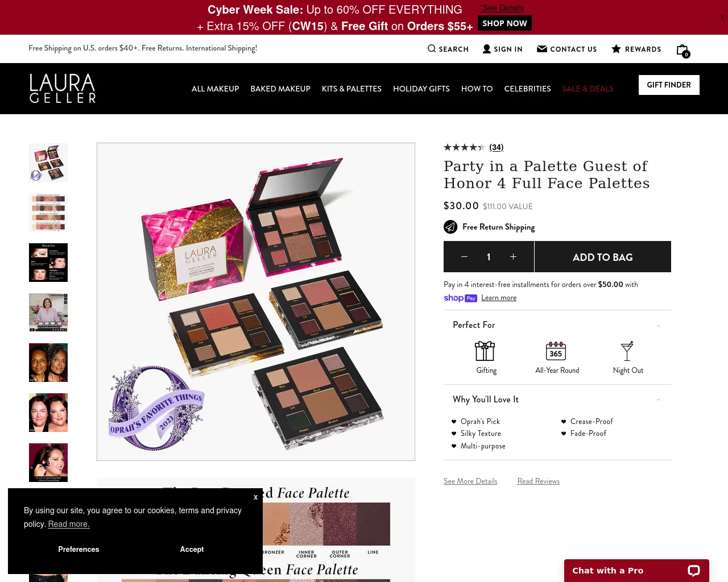
Task: Open the chat bubble icon
Action: pyautogui.click(x=694, y=571)
